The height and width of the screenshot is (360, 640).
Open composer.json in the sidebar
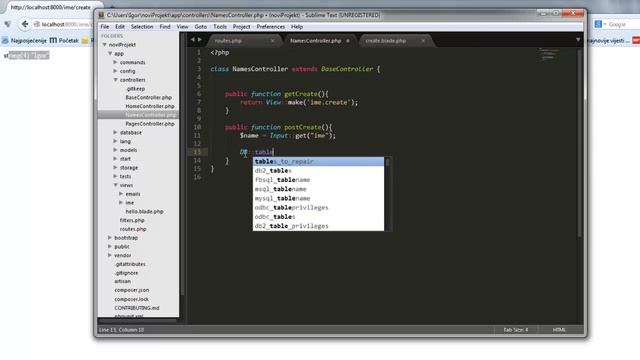tap(131, 290)
